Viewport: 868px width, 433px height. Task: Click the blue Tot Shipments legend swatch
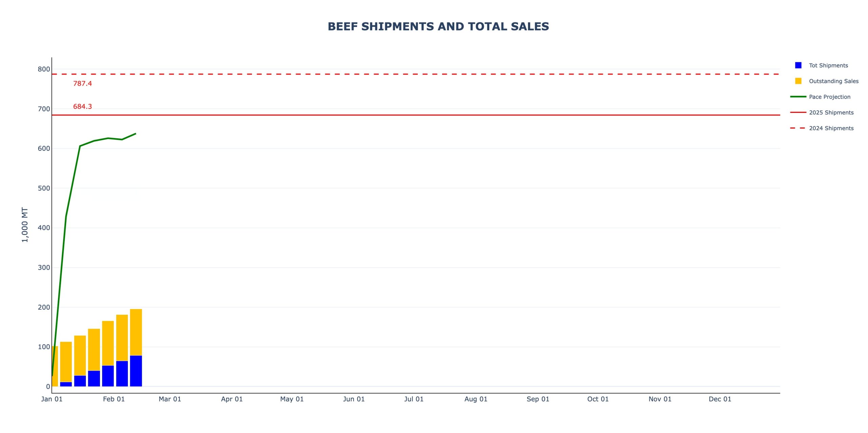pos(798,65)
